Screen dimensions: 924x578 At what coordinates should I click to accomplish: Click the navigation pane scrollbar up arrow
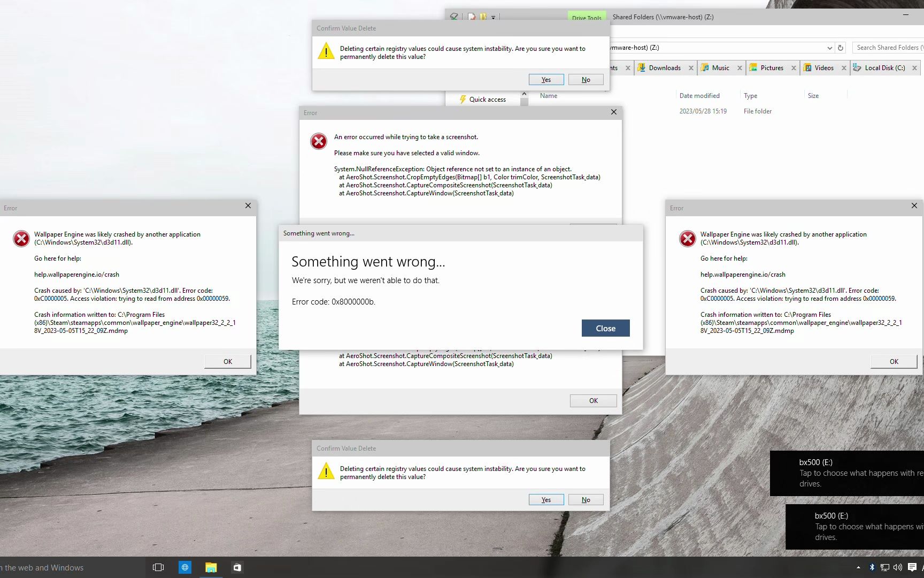pos(524,94)
